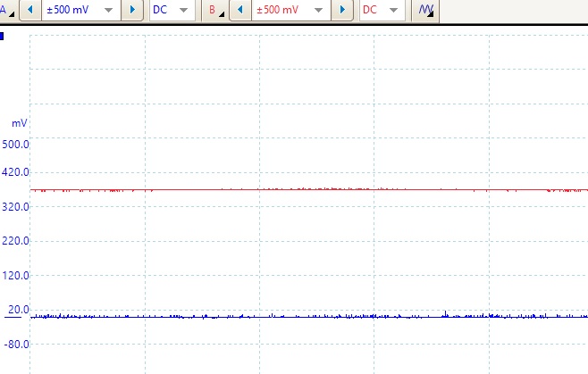Open Channel B ±500 mV range dropdown
588x374 pixels.
291,10
